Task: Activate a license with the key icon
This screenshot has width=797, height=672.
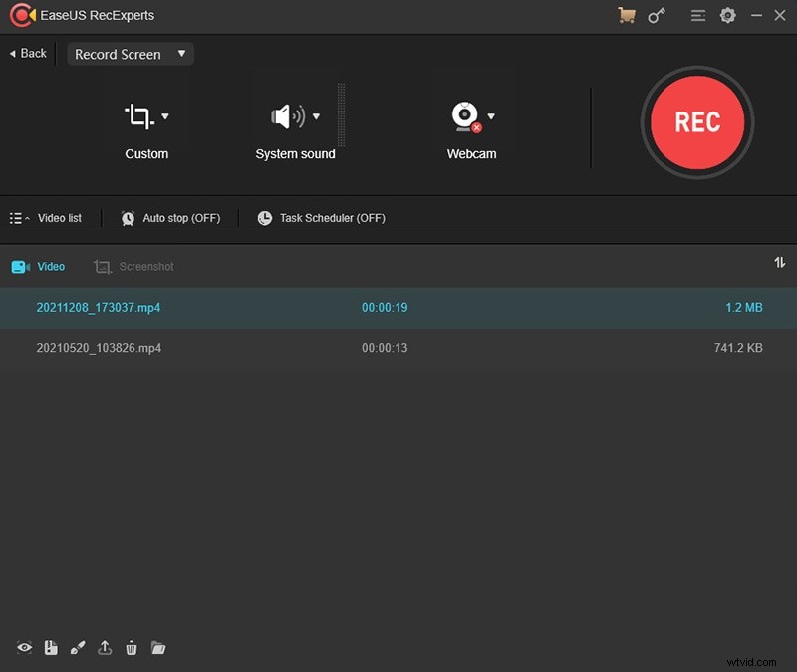Action: coord(657,15)
